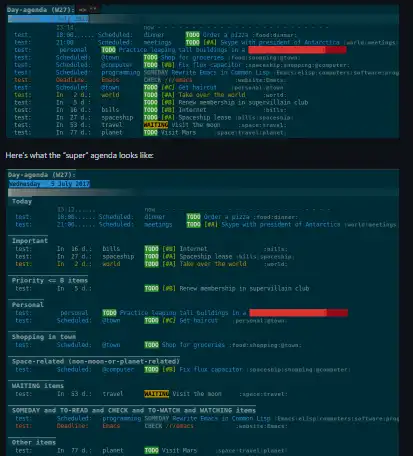Select "Get haircut" under the Personal heading
This screenshot has width=413, height=456.
click(x=198, y=321)
